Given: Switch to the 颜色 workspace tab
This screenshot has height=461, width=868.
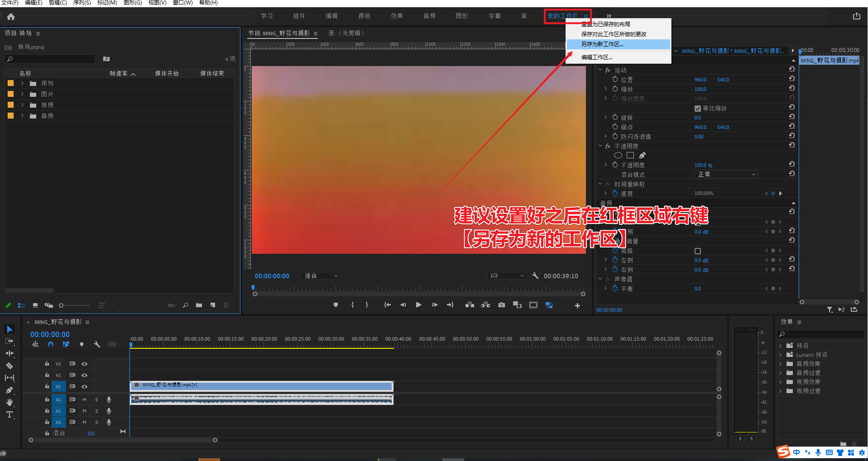Looking at the screenshot, I should (364, 16).
